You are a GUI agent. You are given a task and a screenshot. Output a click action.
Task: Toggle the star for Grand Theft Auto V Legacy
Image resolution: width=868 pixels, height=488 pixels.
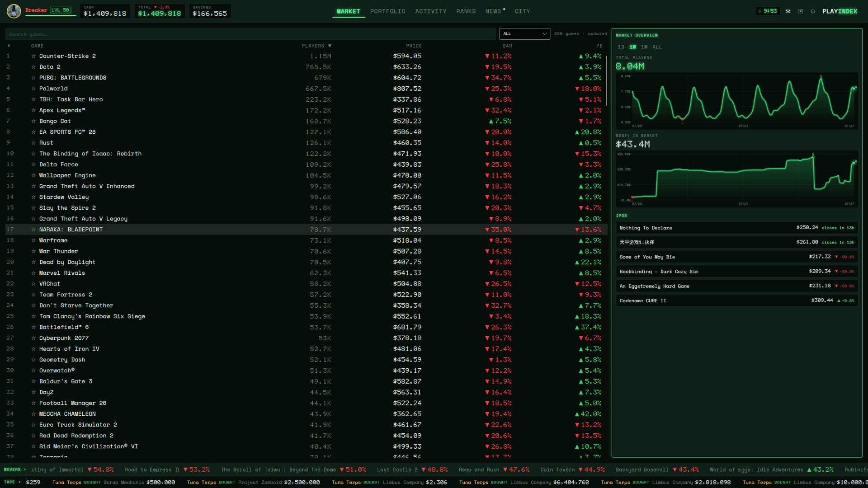(x=33, y=219)
